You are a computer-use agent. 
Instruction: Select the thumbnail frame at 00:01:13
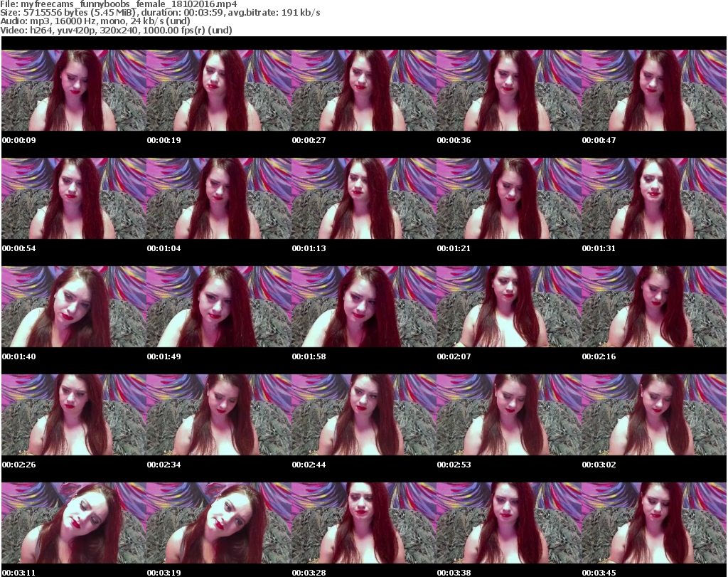(364, 198)
